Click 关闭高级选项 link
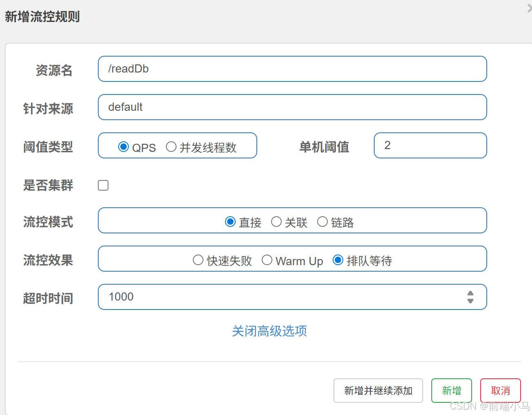 tap(269, 331)
